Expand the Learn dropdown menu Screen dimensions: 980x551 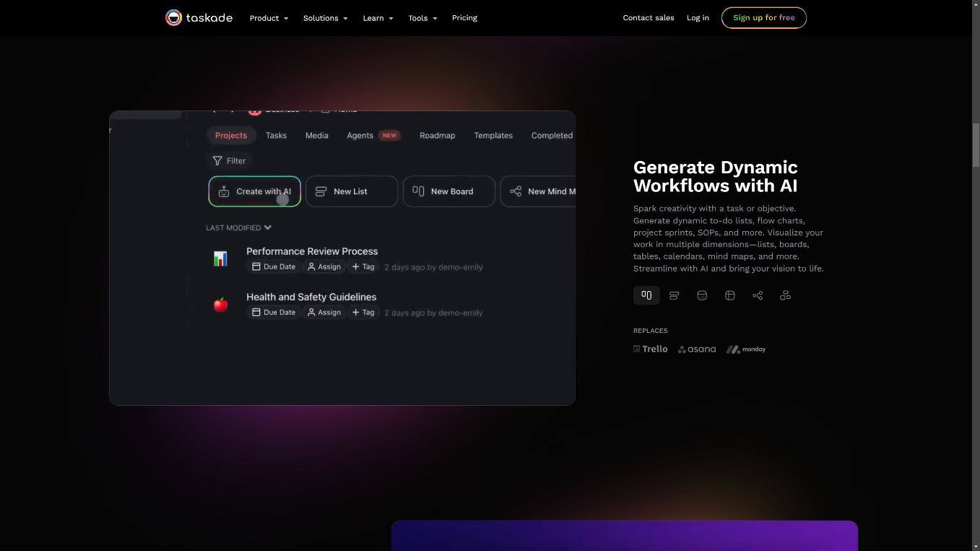click(378, 18)
